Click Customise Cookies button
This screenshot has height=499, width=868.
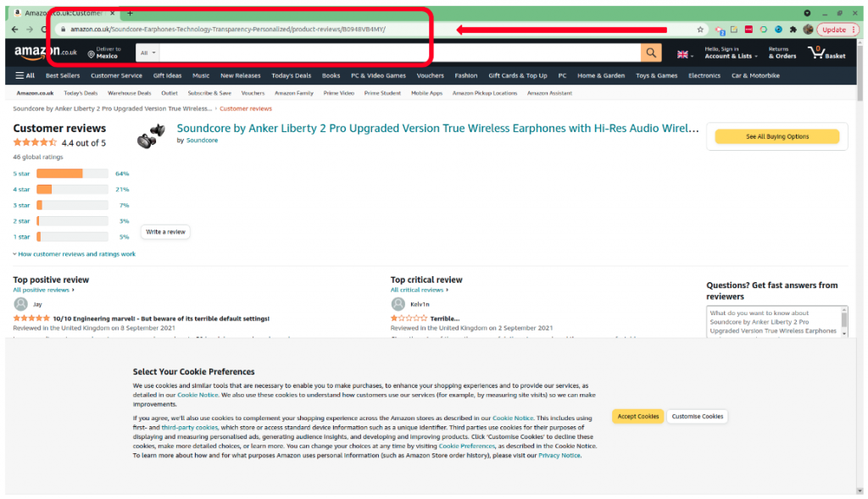point(697,417)
